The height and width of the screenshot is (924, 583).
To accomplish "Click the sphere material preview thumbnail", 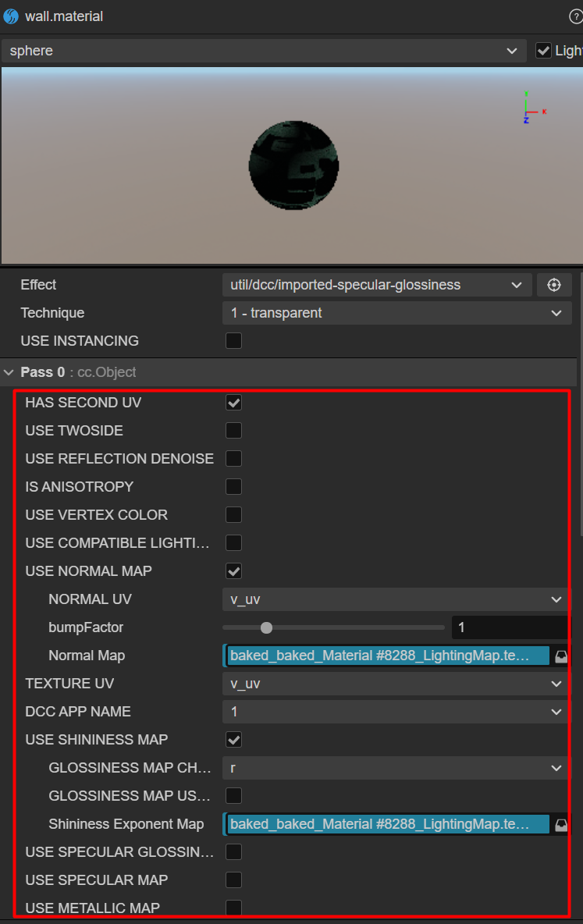I will [293, 165].
